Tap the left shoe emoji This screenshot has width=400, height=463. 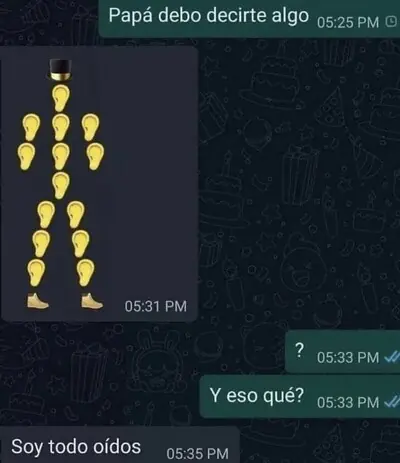tap(38, 301)
